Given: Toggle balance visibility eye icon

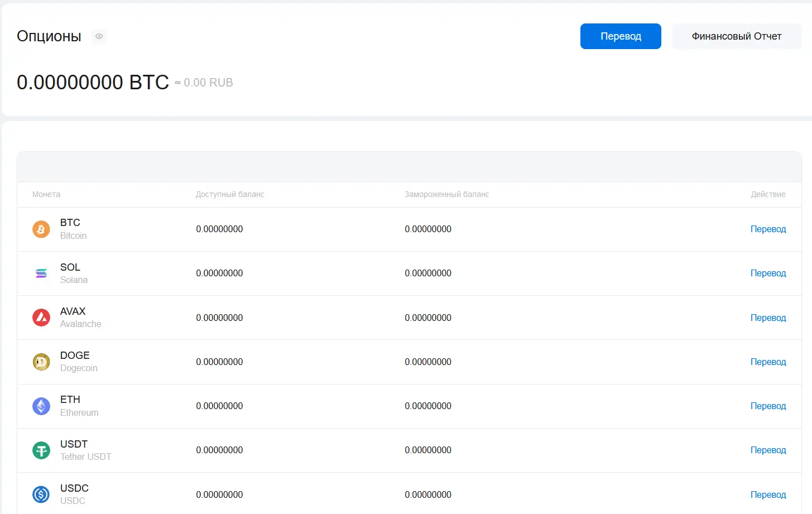Looking at the screenshot, I should (99, 36).
